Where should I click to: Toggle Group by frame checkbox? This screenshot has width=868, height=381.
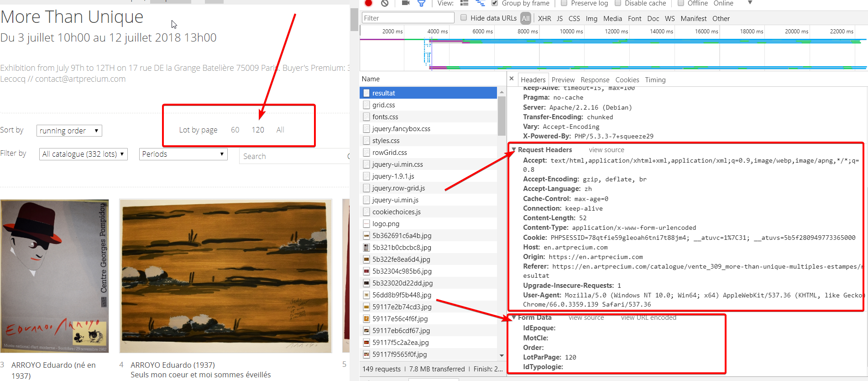pos(494,3)
